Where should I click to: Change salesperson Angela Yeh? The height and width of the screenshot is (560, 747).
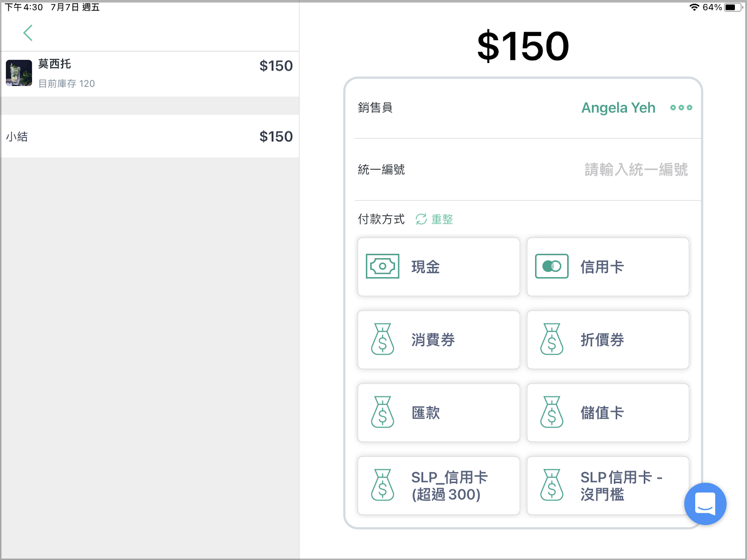tap(618, 108)
